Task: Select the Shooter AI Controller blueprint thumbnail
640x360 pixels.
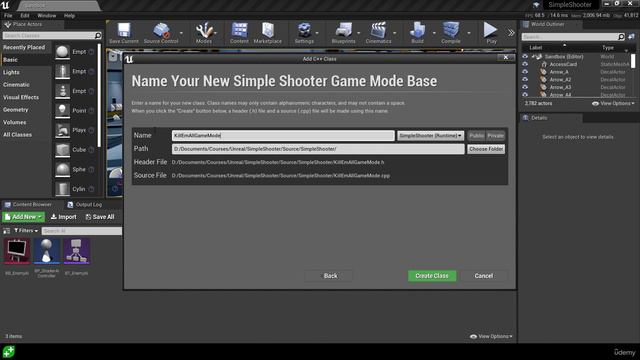Action: pos(47,251)
